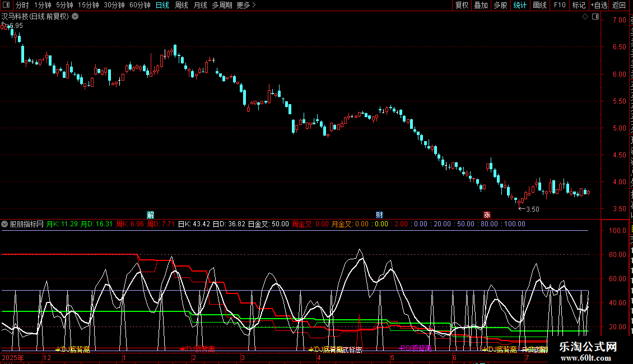
Task: Open the dropdown beside 汉马科技(日线.前复权)
Action: 75,17
